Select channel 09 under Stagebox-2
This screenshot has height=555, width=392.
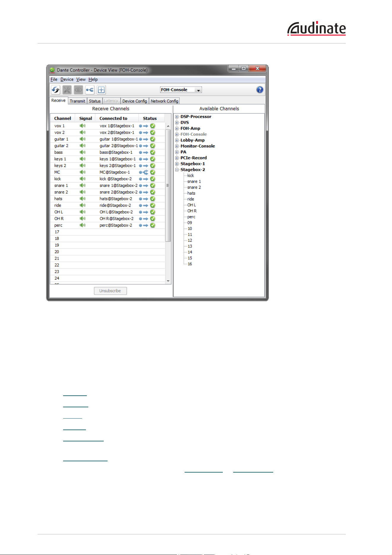190,223
